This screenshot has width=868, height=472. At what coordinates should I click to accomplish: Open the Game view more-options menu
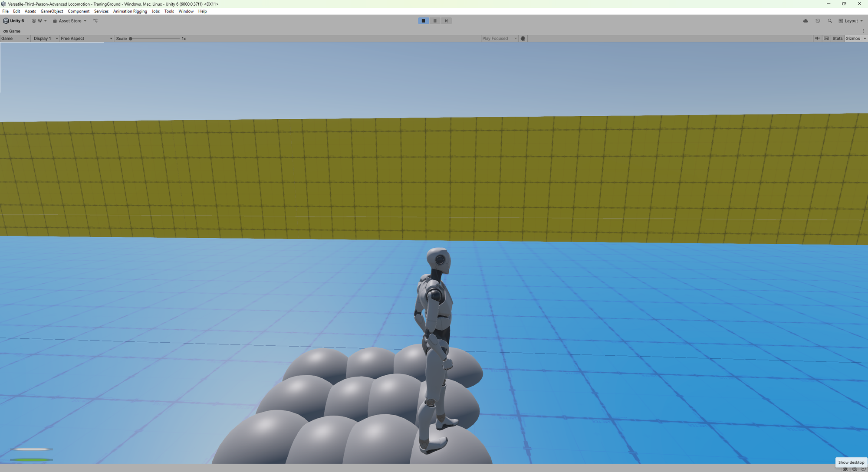pos(863,31)
